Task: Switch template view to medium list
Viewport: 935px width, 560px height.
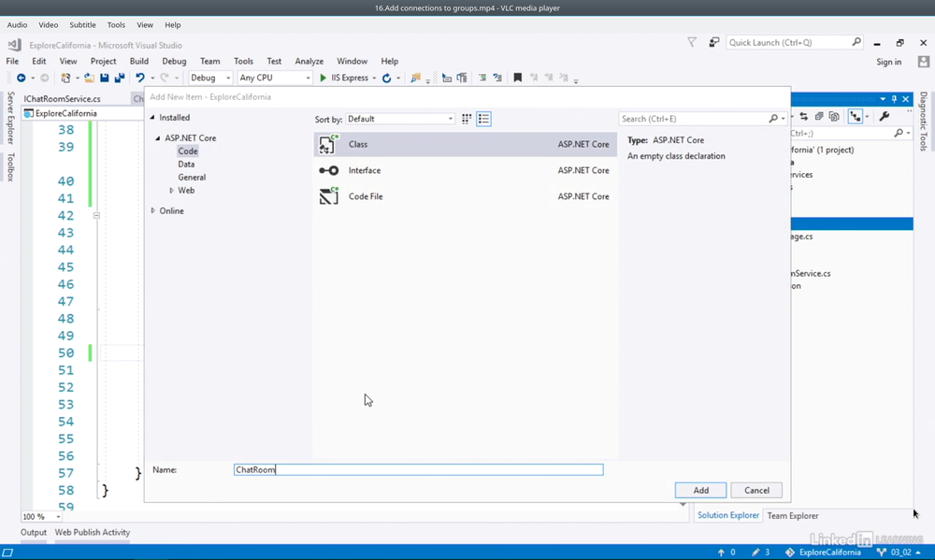Action: coord(483,119)
